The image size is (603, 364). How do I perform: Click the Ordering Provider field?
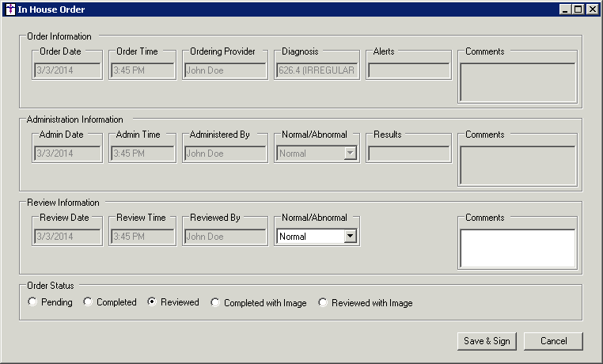point(225,70)
